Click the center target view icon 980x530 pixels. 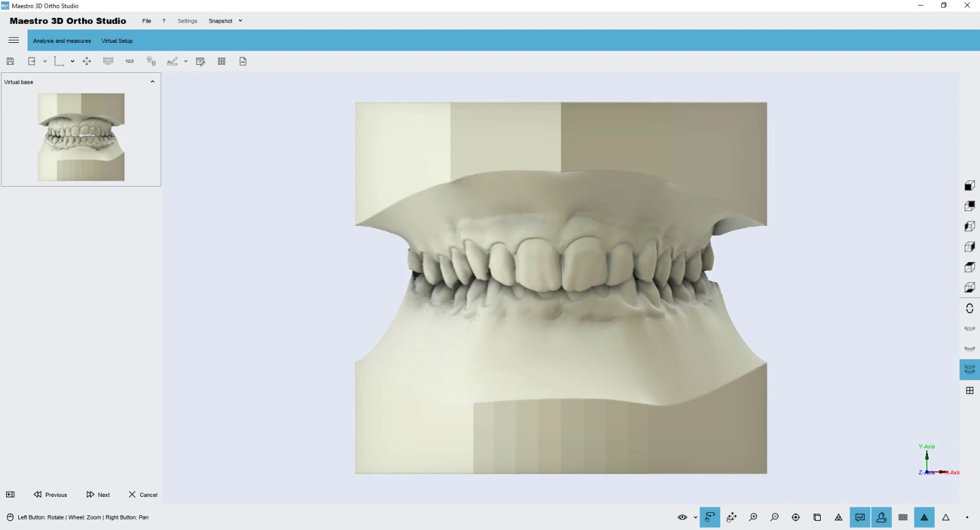click(796, 517)
